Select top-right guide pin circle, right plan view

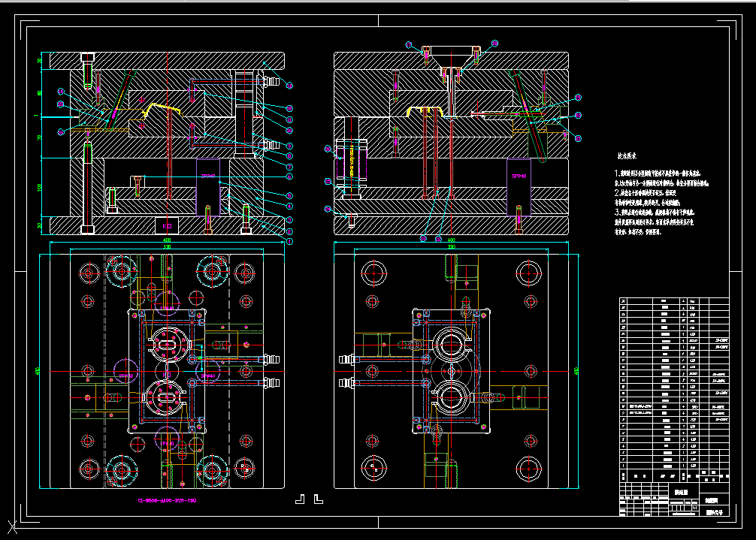coord(529,273)
